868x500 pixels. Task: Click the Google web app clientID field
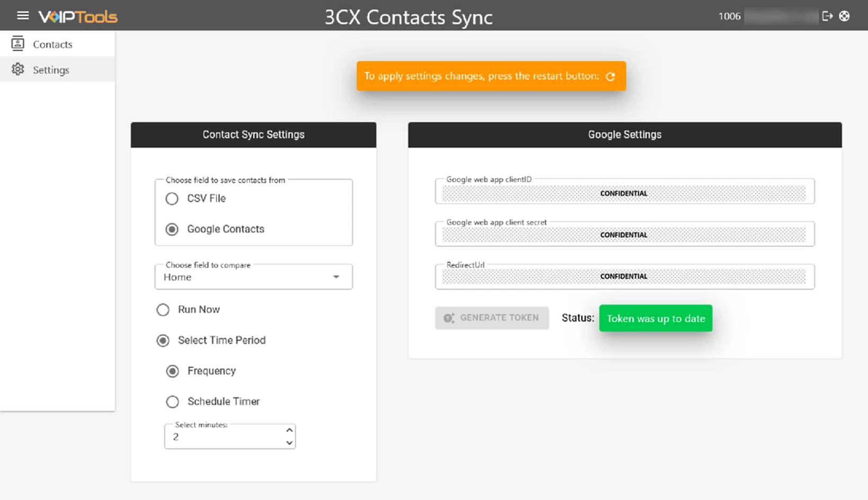point(625,192)
